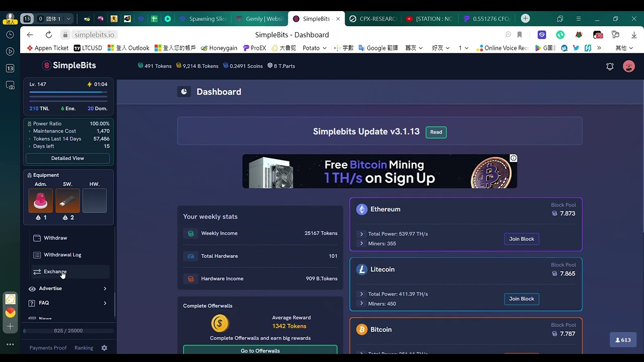Open the notifications bell

(x=610, y=66)
